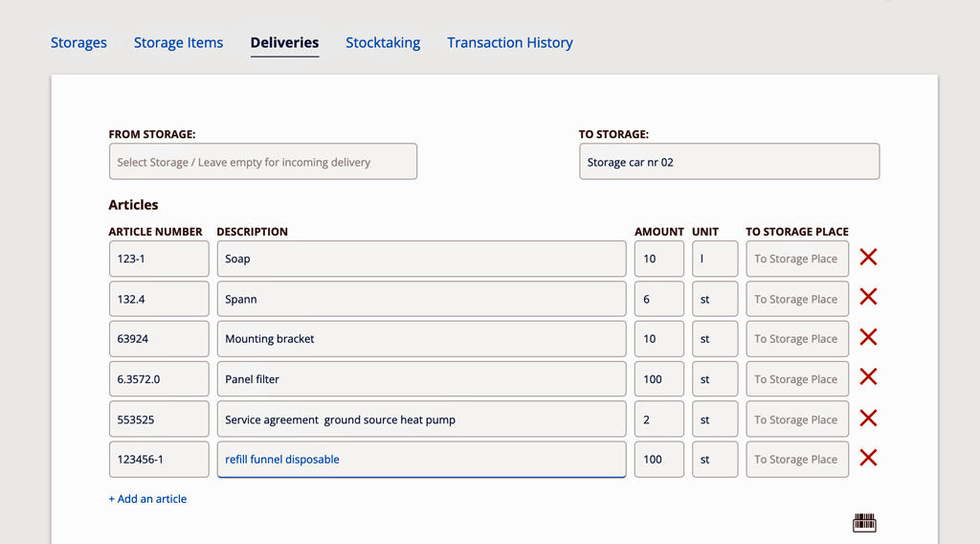Delete the Spann article row
This screenshot has height=544, width=980.
868,297
